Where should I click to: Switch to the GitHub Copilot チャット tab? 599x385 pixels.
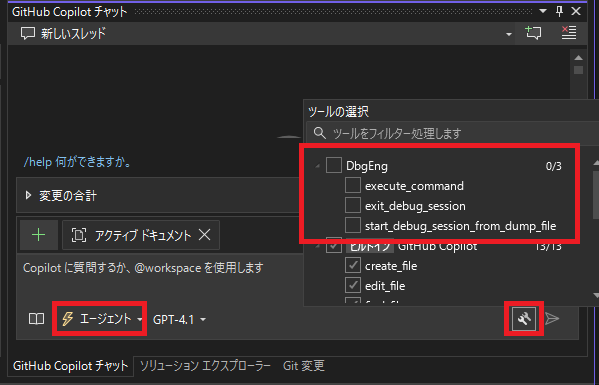70,366
